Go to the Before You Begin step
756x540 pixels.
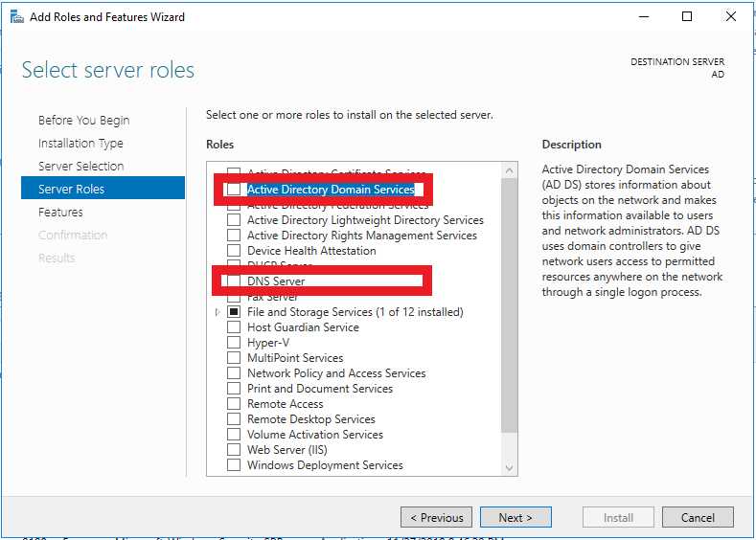point(84,120)
